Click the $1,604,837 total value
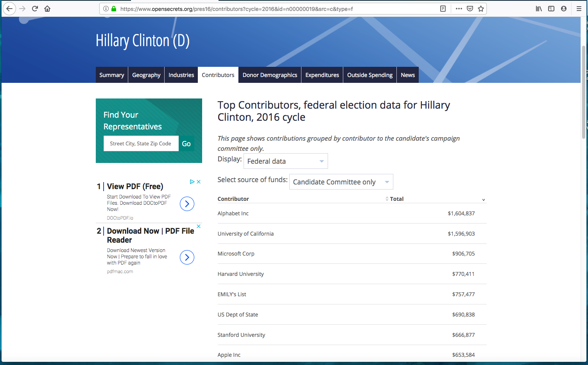The width and height of the screenshot is (588, 365). (x=461, y=213)
